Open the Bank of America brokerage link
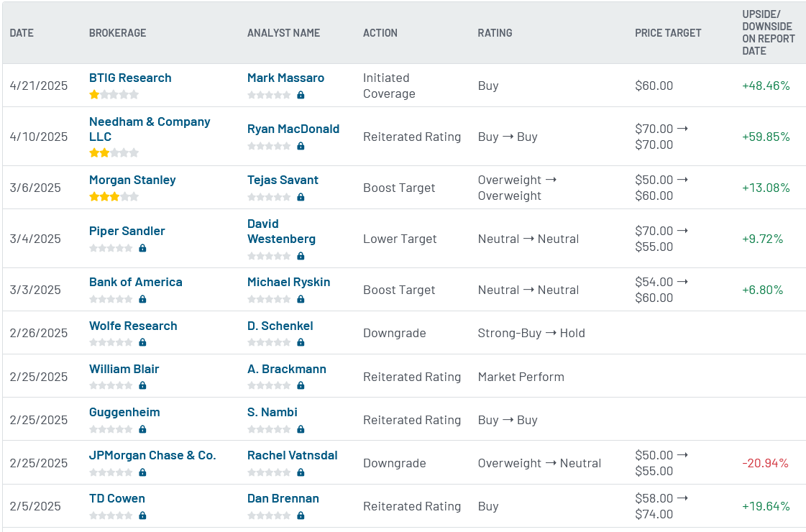The width and height of the screenshot is (806, 532). coord(136,282)
